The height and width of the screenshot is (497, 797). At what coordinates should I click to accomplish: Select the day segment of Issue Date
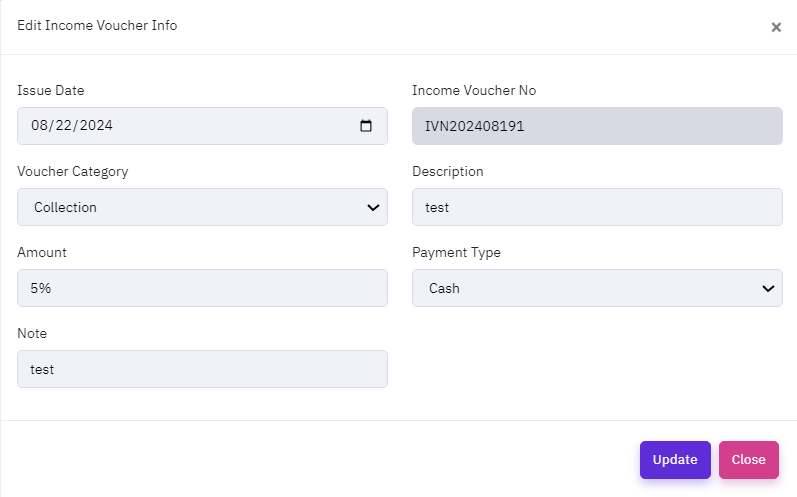point(65,126)
